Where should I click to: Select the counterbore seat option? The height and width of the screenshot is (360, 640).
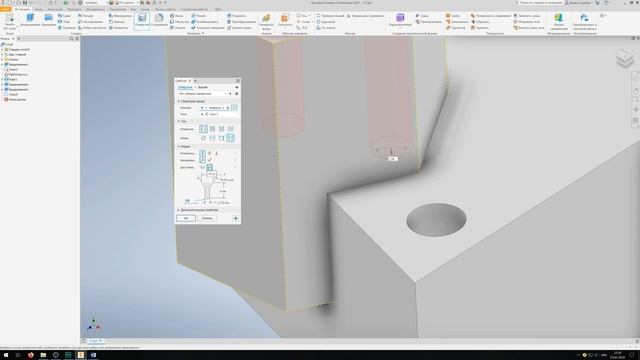pos(212,138)
